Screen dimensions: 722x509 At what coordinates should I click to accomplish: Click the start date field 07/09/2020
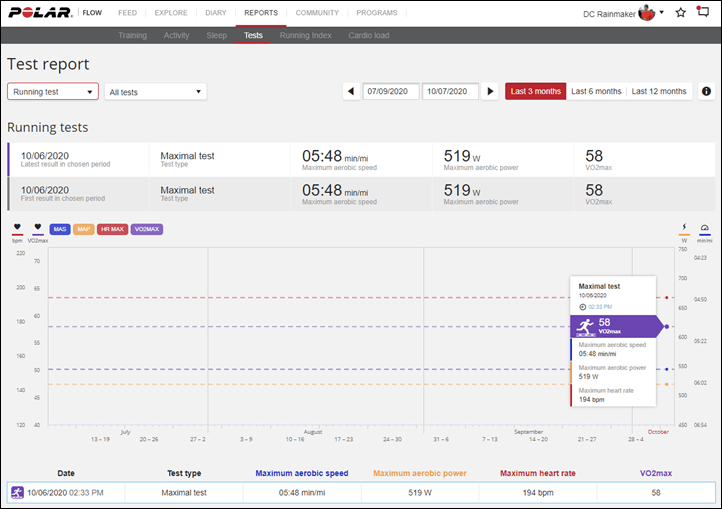[x=391, y=91]
